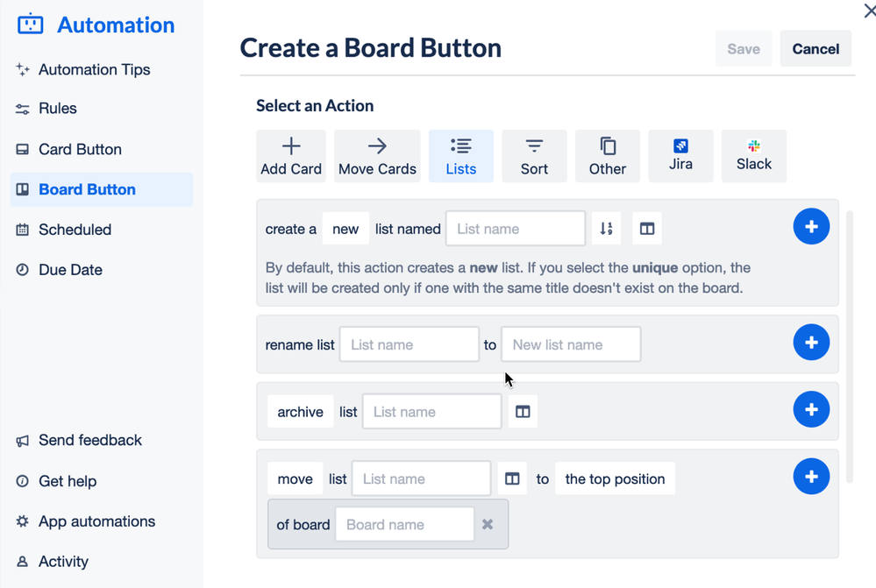Open the Jira actions tab
This screenshot has width=876, height=588.
coord(680,156)
